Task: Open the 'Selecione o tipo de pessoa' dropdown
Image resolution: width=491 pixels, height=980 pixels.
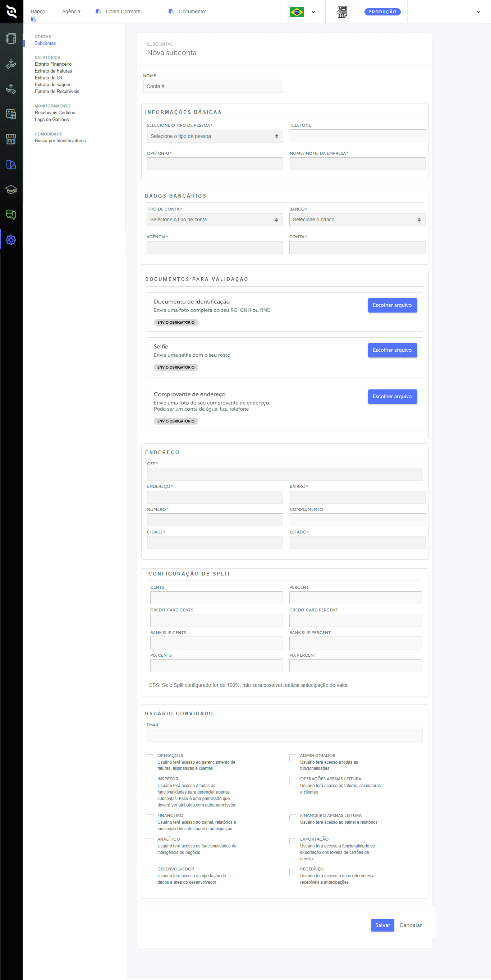Action: pos(215,136)
